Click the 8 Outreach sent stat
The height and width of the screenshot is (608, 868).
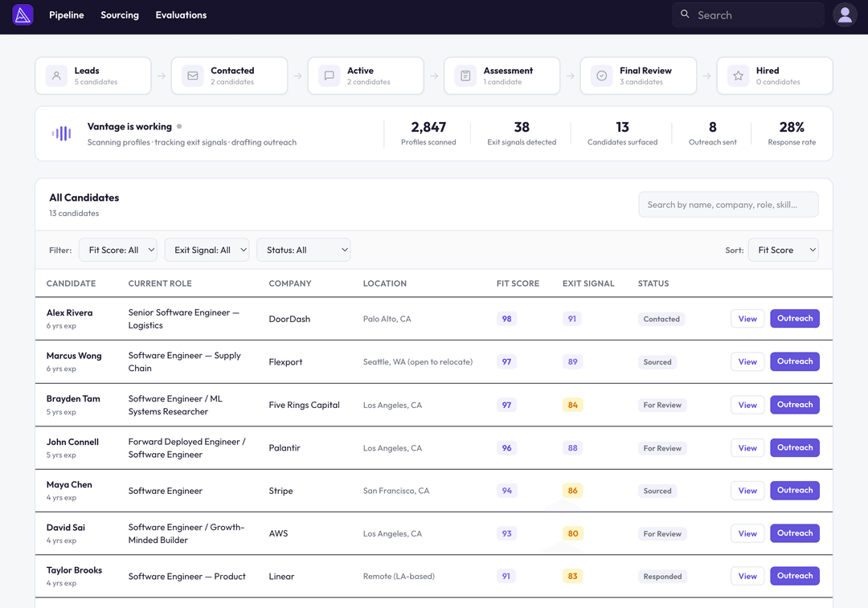point(712,133)
